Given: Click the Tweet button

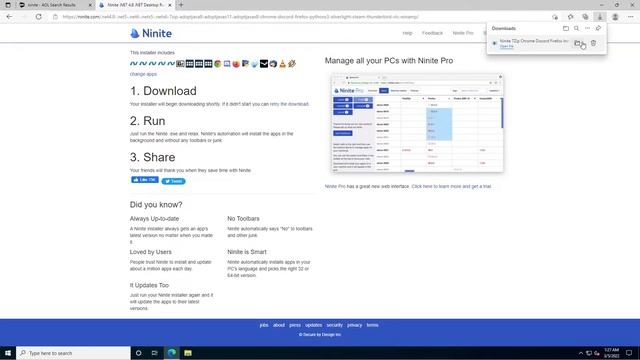Looking at the screenshot, I should pos(173,181).
